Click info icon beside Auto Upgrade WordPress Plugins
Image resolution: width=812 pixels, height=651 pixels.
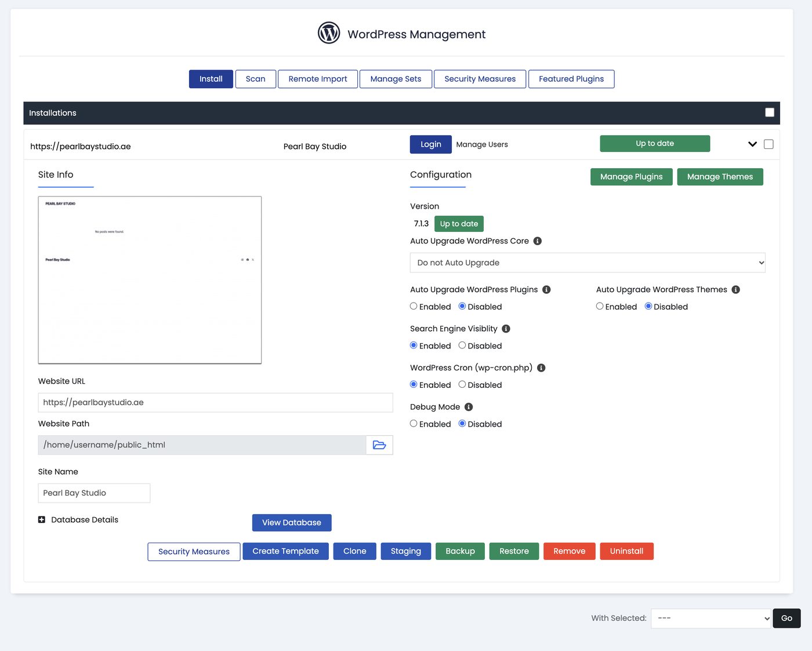coord(546,290)
